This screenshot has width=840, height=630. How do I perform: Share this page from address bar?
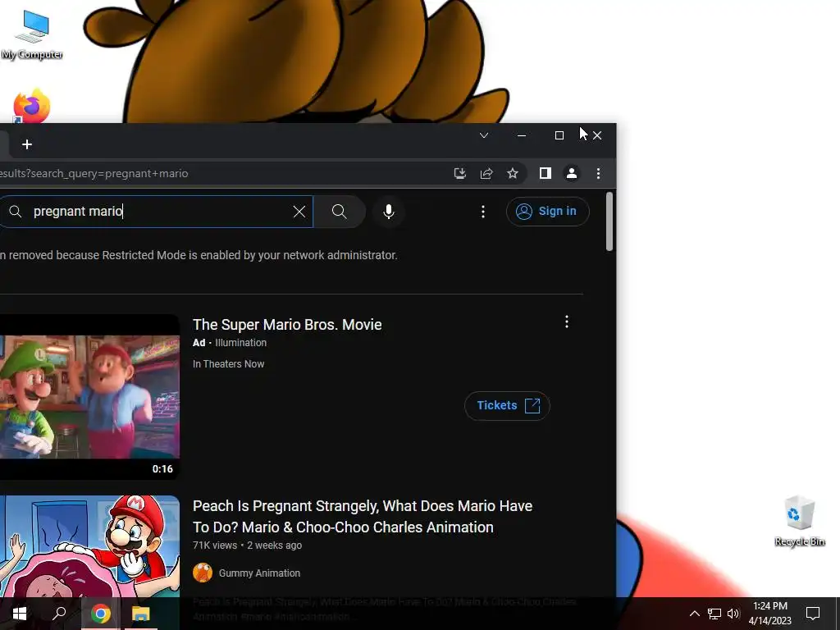[486, 173]
